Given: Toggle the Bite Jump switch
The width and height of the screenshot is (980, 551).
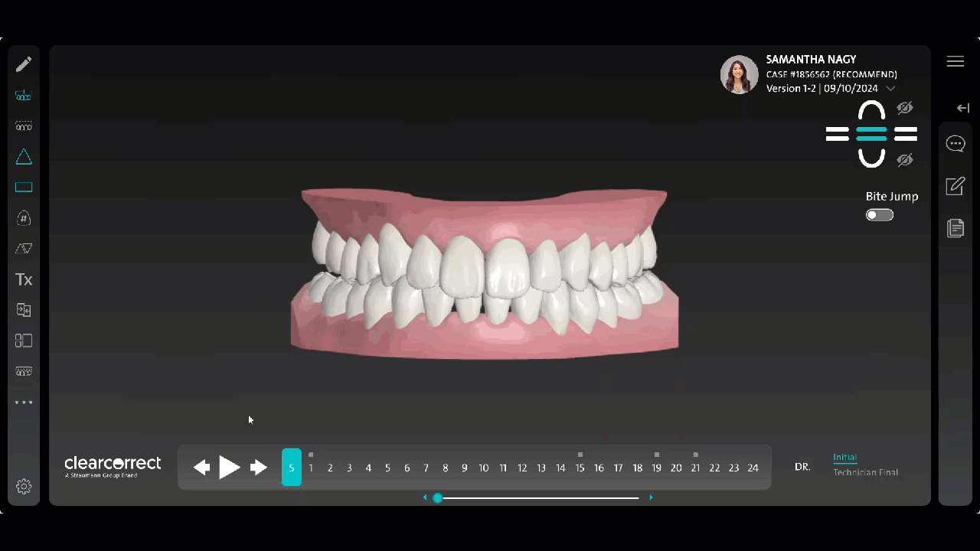Looking at the screenshot, I should click(880, 215).
